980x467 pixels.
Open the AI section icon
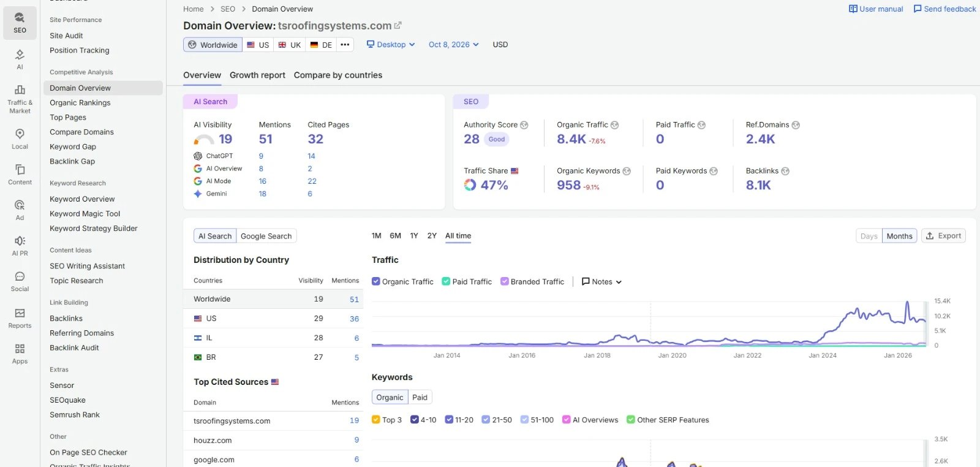20,55
